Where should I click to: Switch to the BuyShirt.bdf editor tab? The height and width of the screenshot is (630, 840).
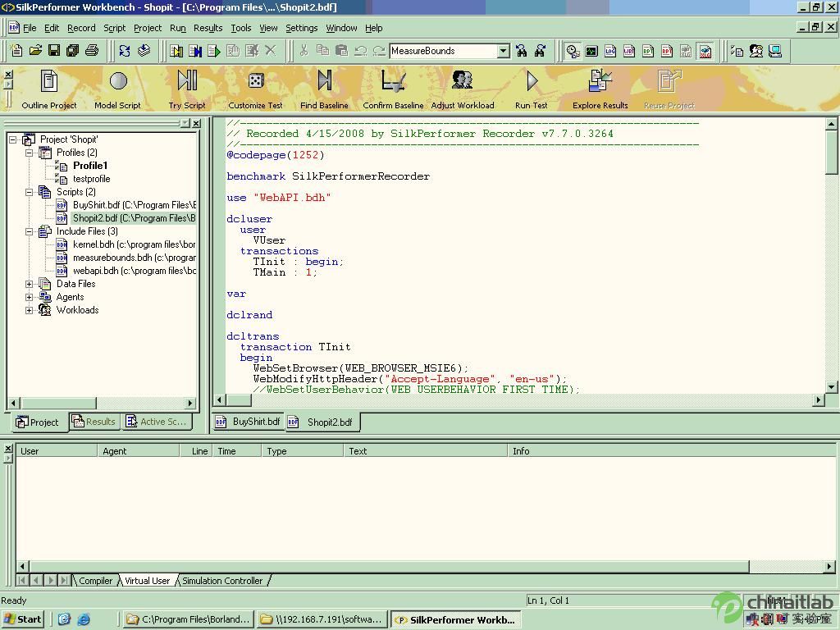pos(249,422)
